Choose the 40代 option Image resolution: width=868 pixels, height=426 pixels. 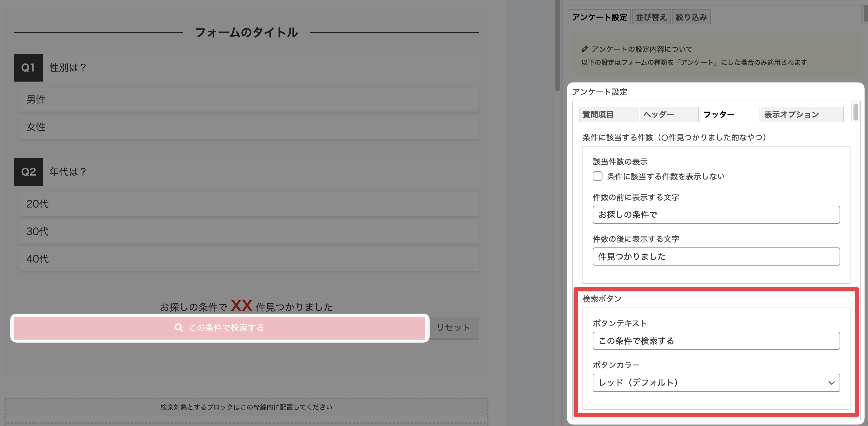coord(249,259)
